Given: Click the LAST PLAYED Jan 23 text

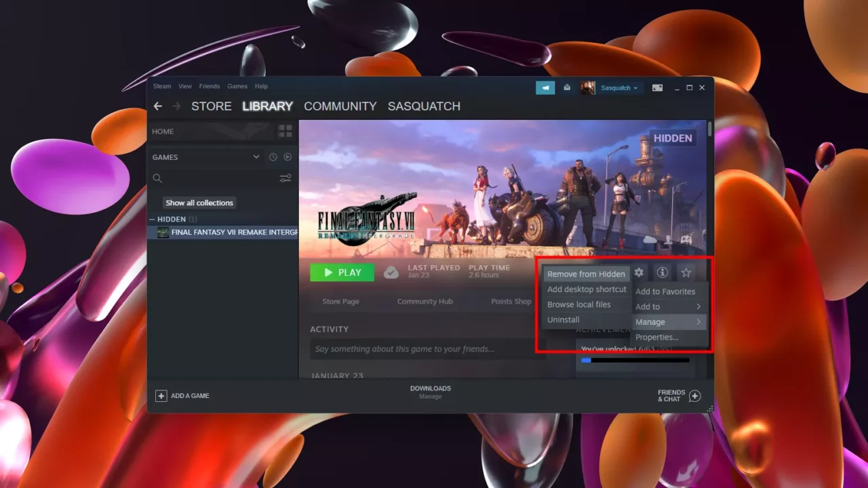Looking at the screenshot, I should click(x=434, y=272).
